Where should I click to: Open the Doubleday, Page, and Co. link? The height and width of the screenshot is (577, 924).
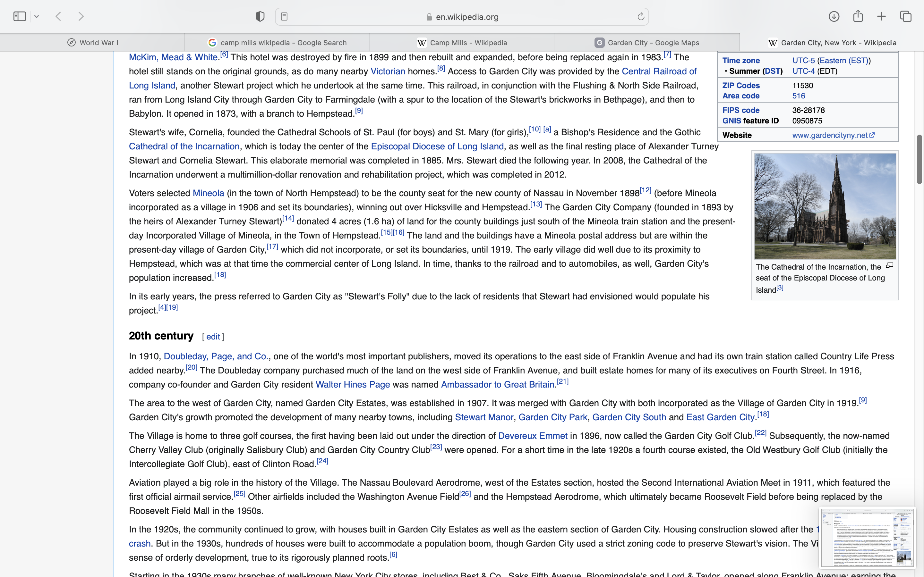click(216, 356)
